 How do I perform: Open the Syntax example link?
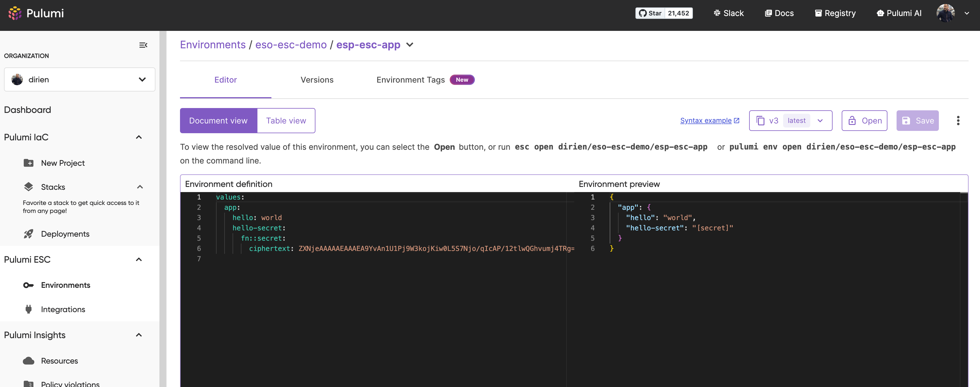click(706, 121)
